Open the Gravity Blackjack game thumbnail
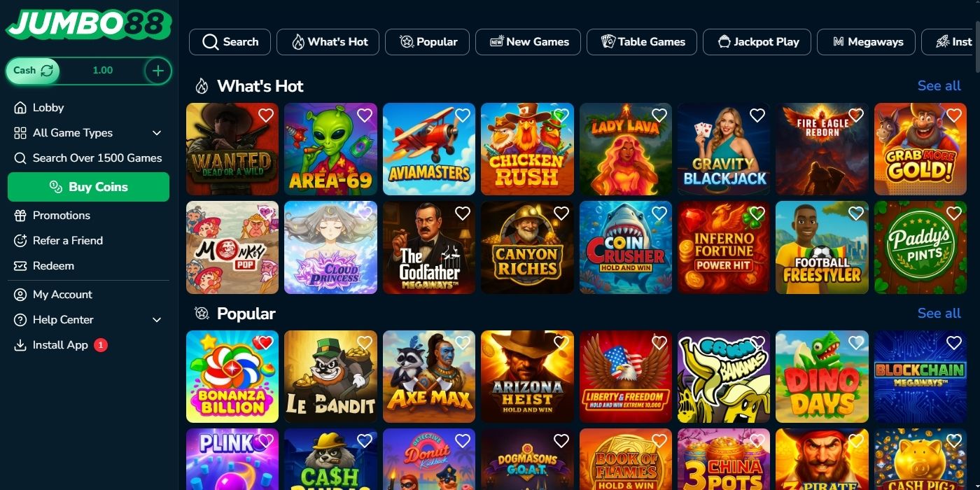 (x=724, y=149)
